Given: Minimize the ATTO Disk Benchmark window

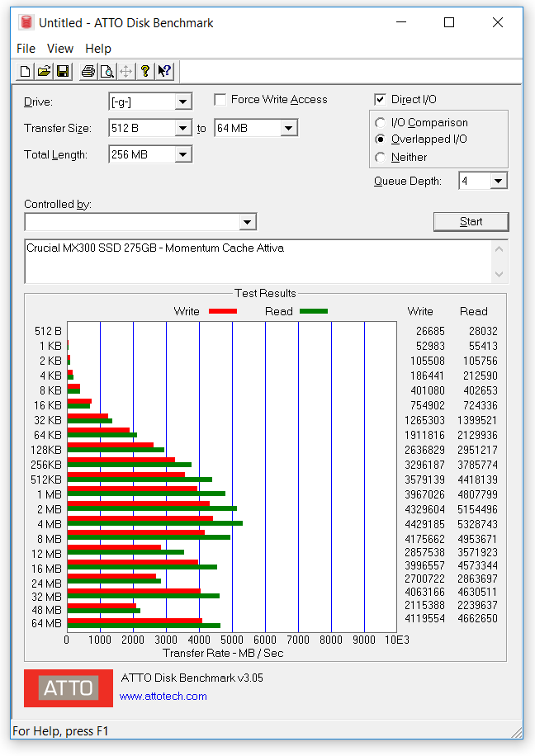Looking at the screenshot, I should click(401, 22).
